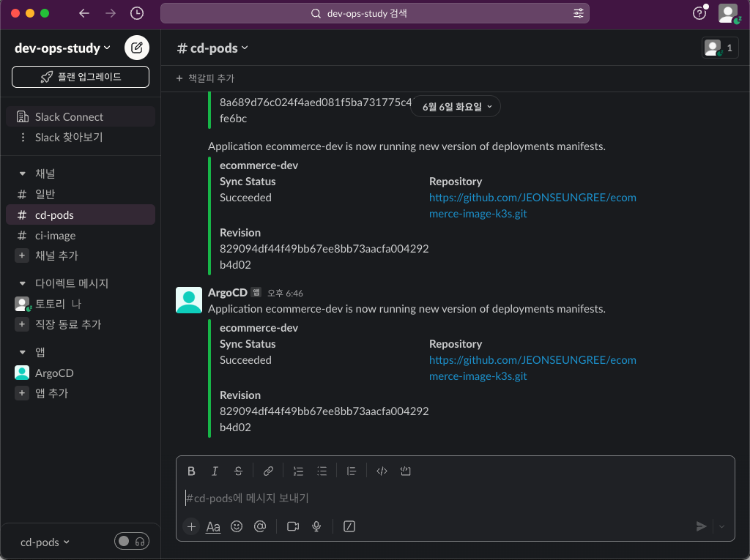Open search filter sliders icon

tap(579, 13)
